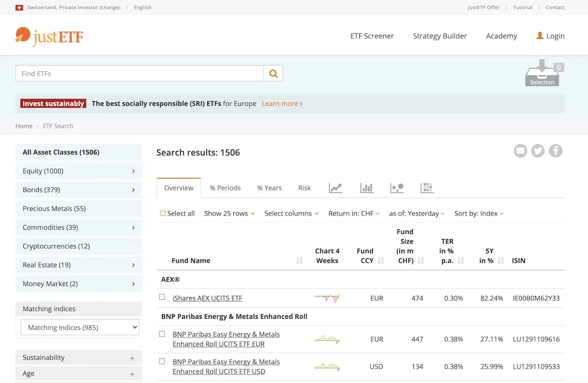Open ETF Screener in top navigation
The width and height of the screenshot is (588, 383).
click(x=372, y=36)
